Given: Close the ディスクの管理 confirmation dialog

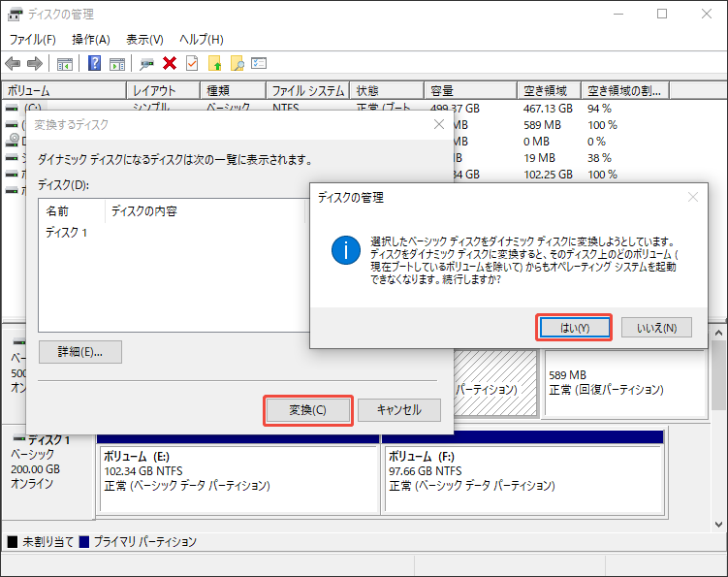Looking at the screenshot, I should (693, 198).
